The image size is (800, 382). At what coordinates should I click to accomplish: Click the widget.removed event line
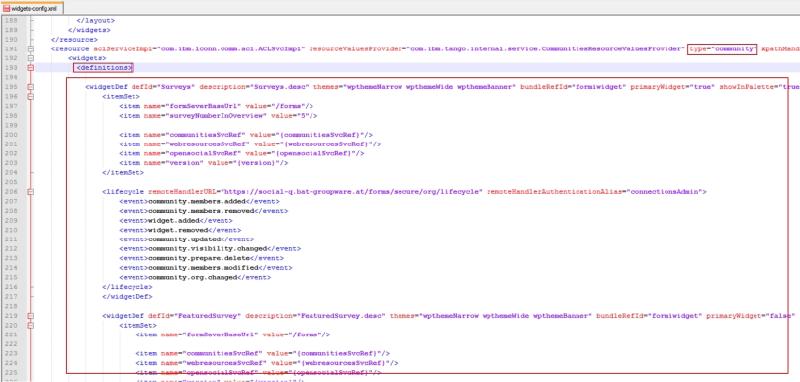click(180, 230)
